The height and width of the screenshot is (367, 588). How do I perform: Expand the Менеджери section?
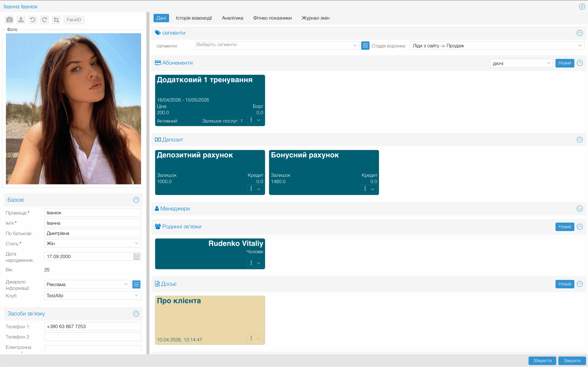(x=580, y=209)
